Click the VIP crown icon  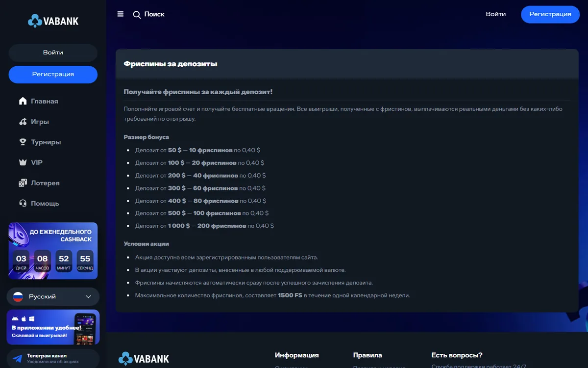(23, 162)
